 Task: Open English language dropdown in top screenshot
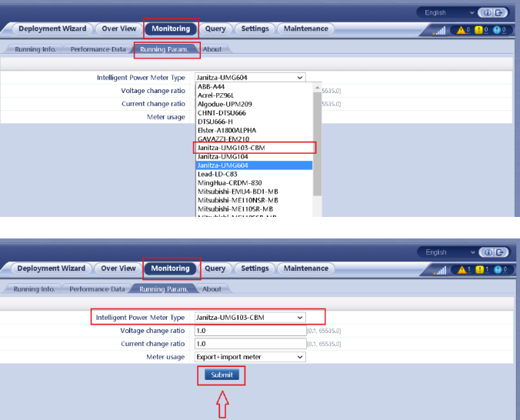tap(447, 12)
